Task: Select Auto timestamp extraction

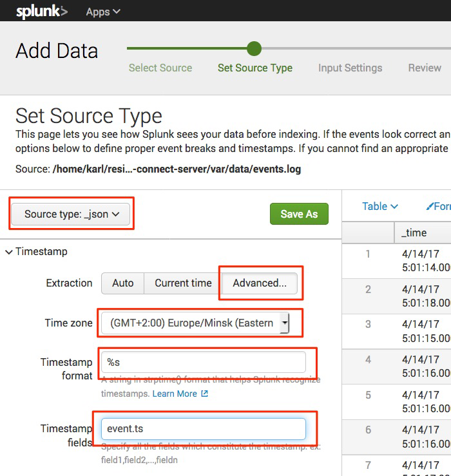Action: pyautogui.click(x=122, y=283)
